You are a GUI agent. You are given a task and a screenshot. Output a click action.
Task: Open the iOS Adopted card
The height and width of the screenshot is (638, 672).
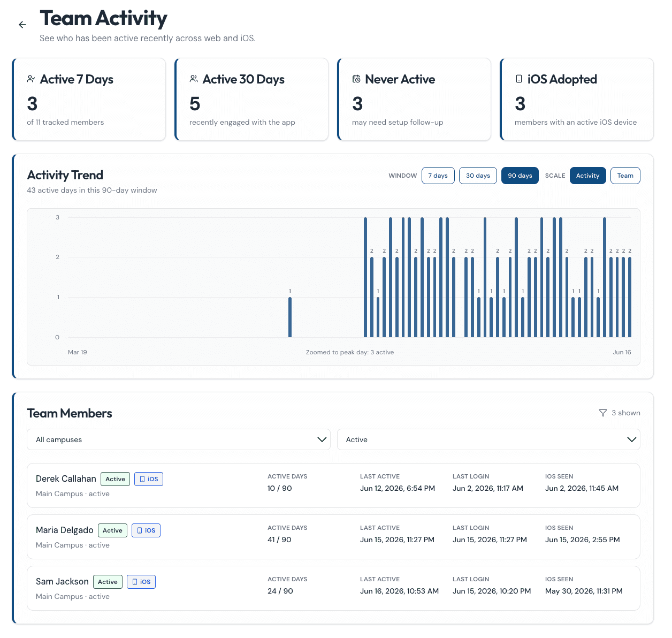point(577,100)
